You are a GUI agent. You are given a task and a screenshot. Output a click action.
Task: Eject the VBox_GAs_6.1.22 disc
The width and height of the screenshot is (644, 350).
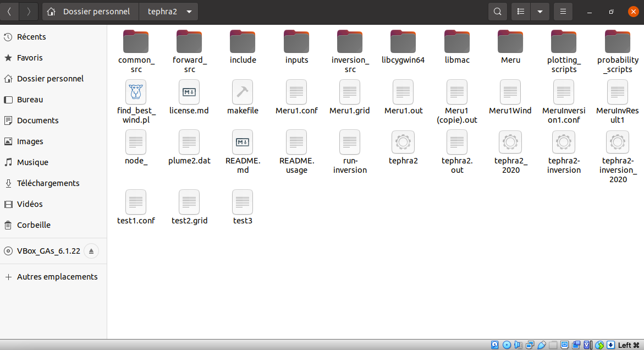click(x=91, y=251)
